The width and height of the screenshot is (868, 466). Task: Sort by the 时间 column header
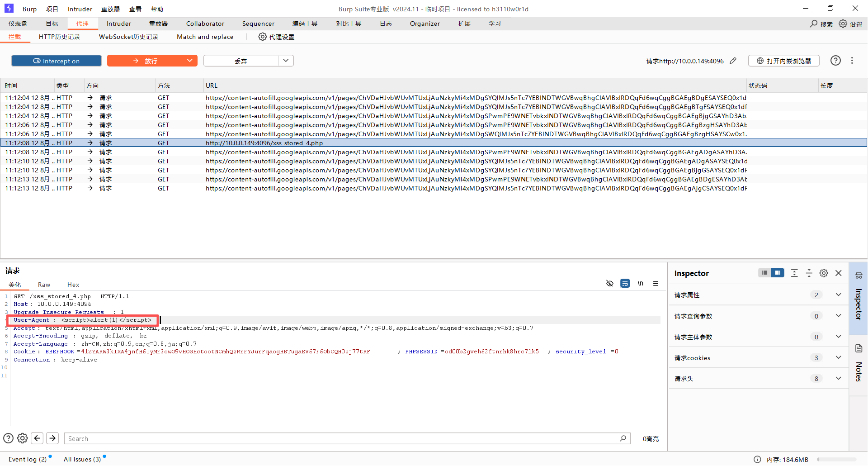point(27,86)
